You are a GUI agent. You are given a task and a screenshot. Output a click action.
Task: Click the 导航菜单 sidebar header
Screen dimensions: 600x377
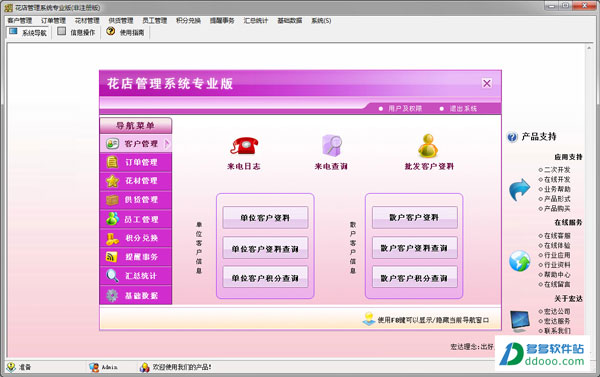(135, 126)
